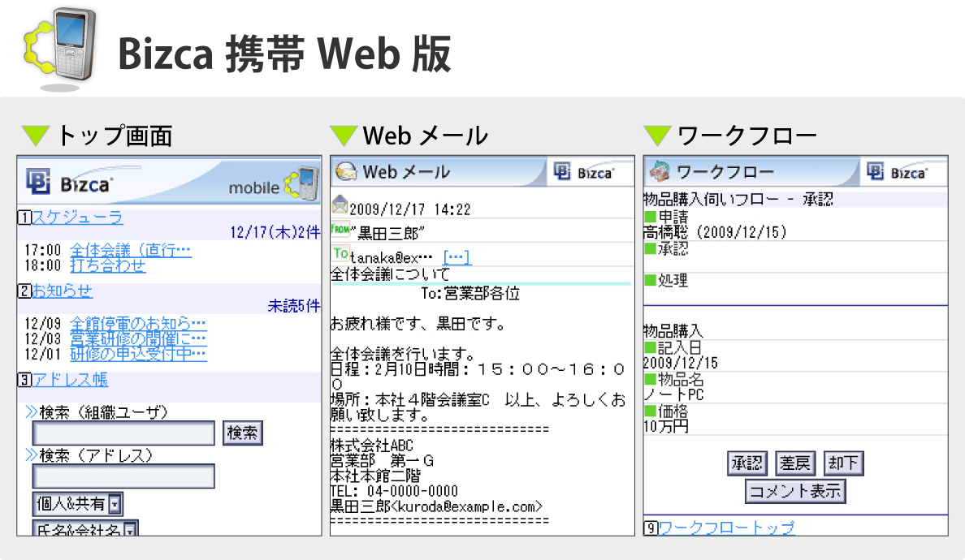Click the green square marker beside 価格

click(650, 411)
